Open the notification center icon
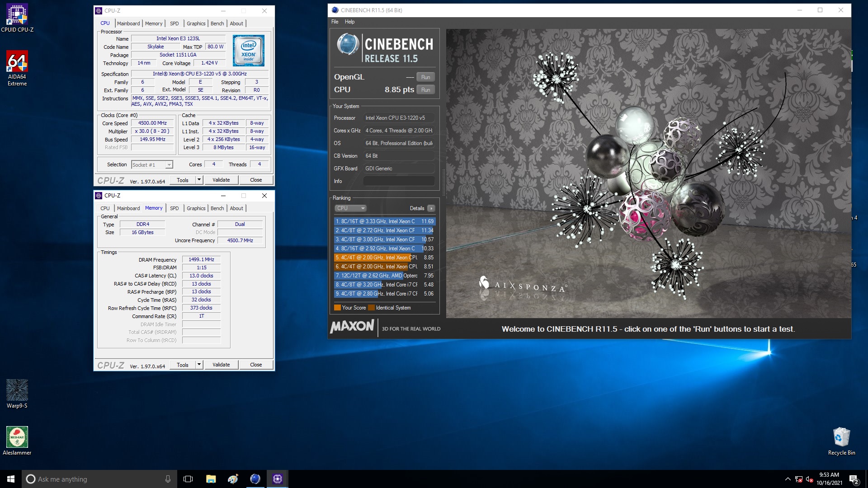868x488 pixels. (854, 479)
